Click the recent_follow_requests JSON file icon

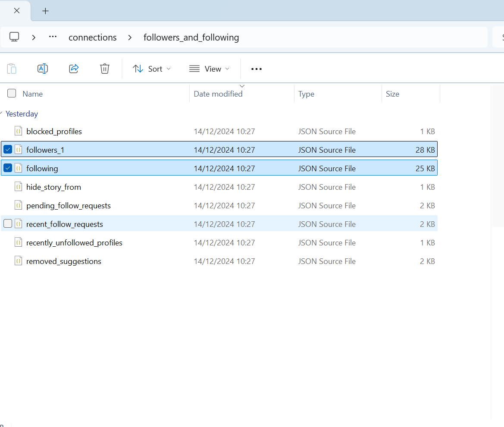pos(18,224)
